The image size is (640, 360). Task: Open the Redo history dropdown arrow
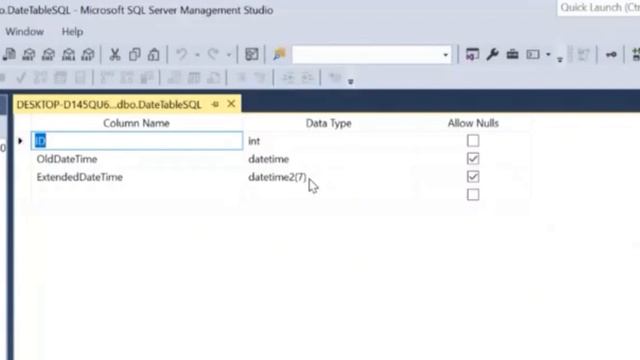pyautogui.click(x=229, y=55)
